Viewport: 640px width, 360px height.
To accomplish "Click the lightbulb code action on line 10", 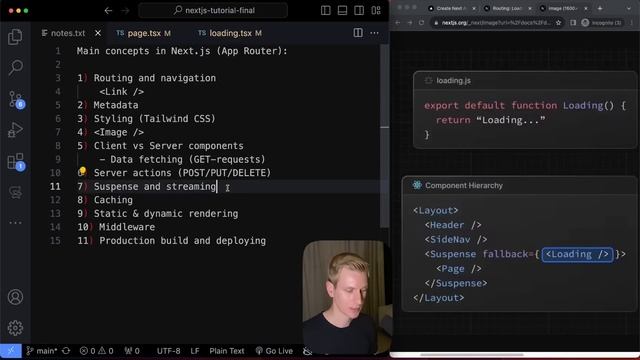I will click(82, 171).
